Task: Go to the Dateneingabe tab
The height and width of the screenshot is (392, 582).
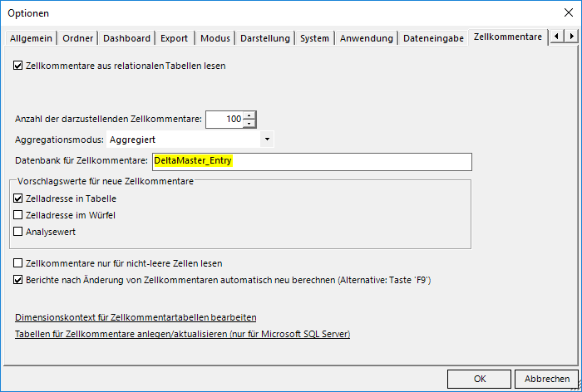Action: pos(433,38)
